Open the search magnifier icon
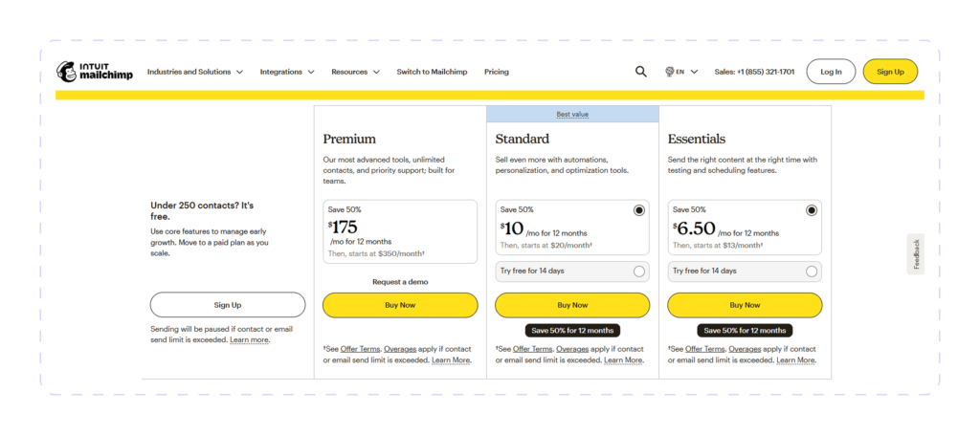This screenshot has height=435, width=980. [640, 72]
